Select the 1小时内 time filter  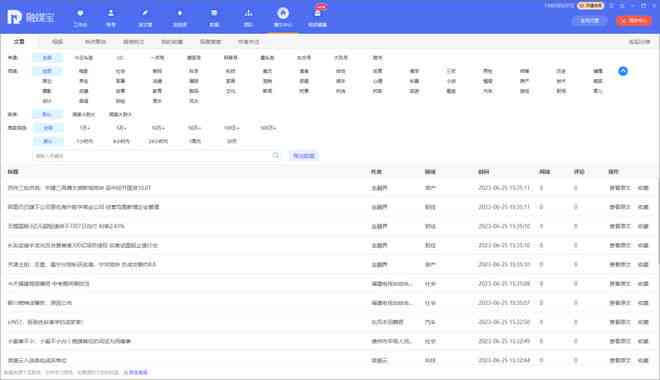[84, 141]
